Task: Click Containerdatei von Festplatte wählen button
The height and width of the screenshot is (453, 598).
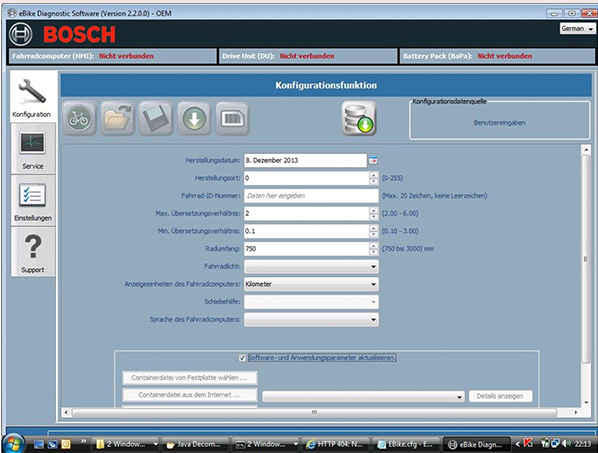Action: [190, 378]
